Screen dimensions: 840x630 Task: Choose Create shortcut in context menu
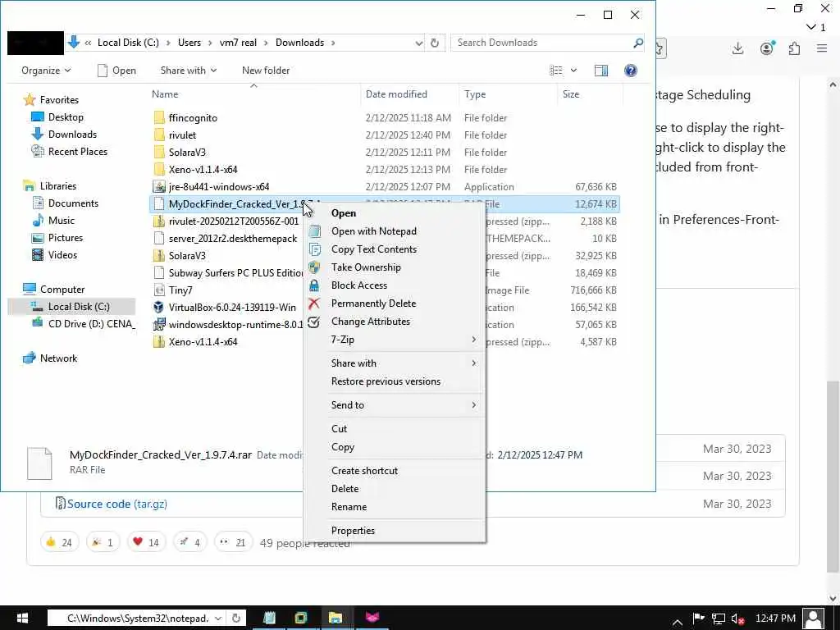tap(364, 470)
